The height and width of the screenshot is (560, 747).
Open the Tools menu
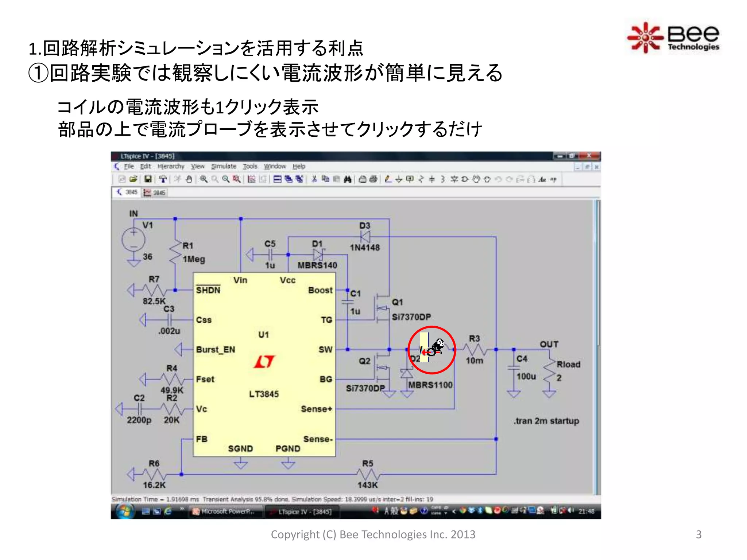pos(250,166)
